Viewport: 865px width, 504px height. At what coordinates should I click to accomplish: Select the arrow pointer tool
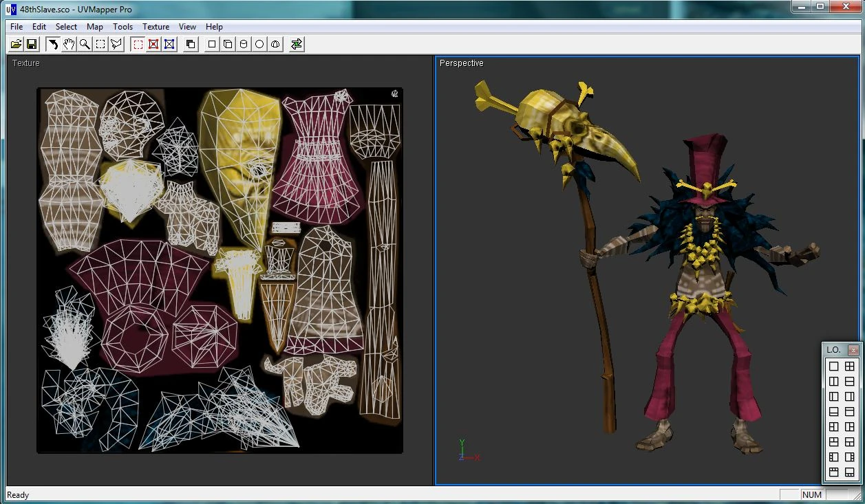click(53, 44)
